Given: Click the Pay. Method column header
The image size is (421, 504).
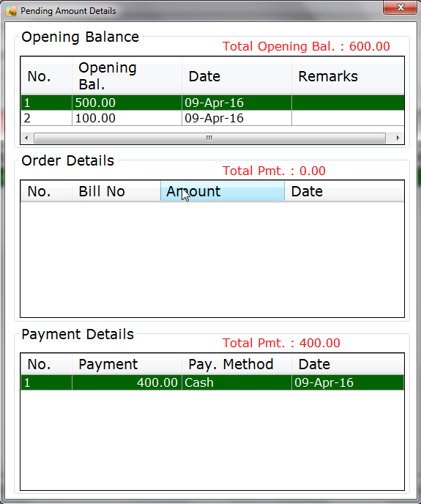Looking at the screenshot, I should point(236,364).
